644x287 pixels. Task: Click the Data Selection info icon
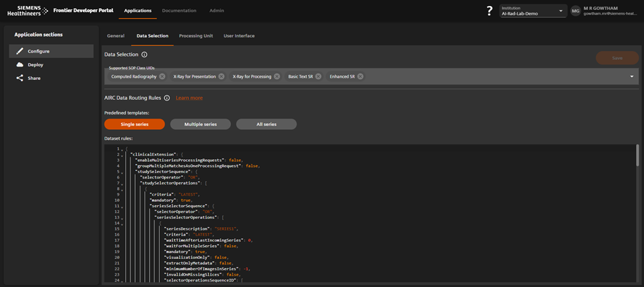pyautogui.click(x=144, y=55)
